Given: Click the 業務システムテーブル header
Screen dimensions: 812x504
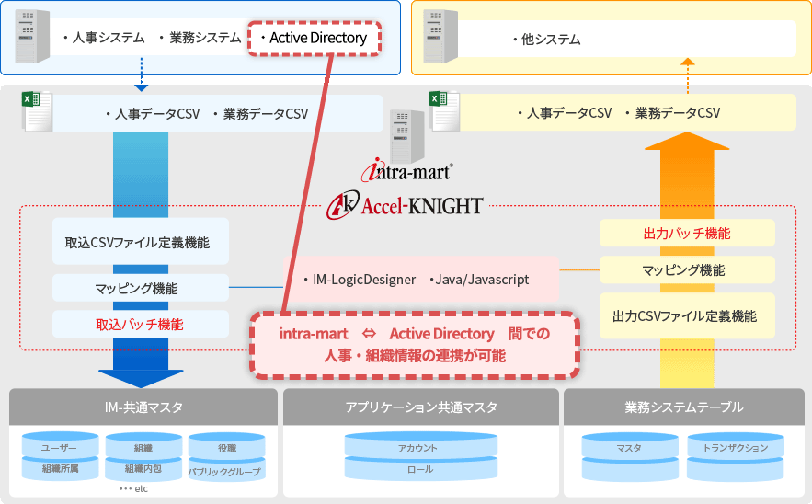Looking at the screenshot, I should (x=684, y=407).
